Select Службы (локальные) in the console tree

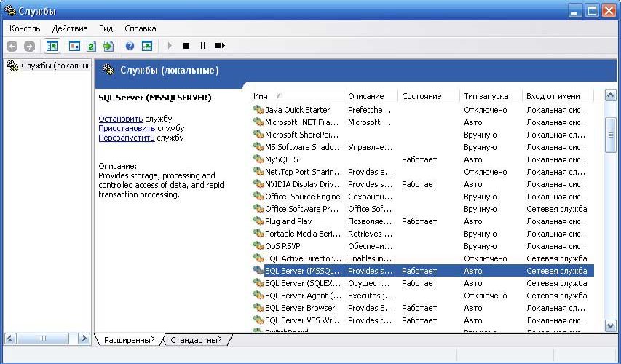(x=48, y=66)
